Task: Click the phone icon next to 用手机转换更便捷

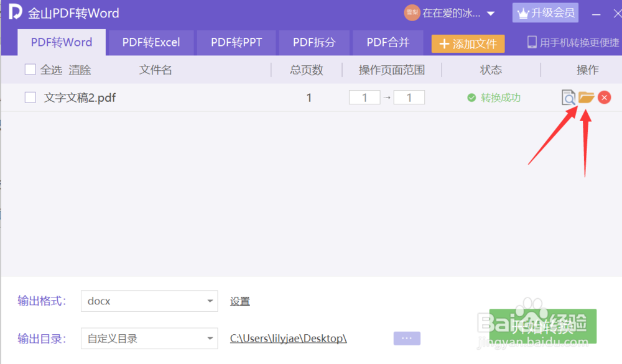Action: click(x=531, y=41)
